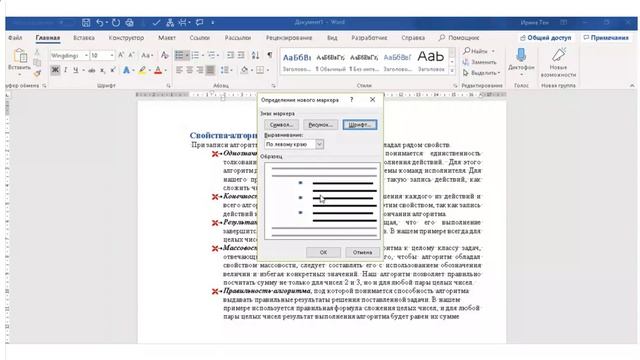Toggle strikethrough abc formatting
Image resolution: width=640 pixels, height=360 pixels.
92,70
